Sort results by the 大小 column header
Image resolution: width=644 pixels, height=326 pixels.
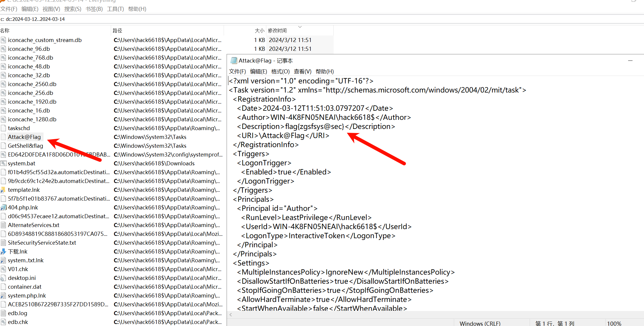pos(259,31)
